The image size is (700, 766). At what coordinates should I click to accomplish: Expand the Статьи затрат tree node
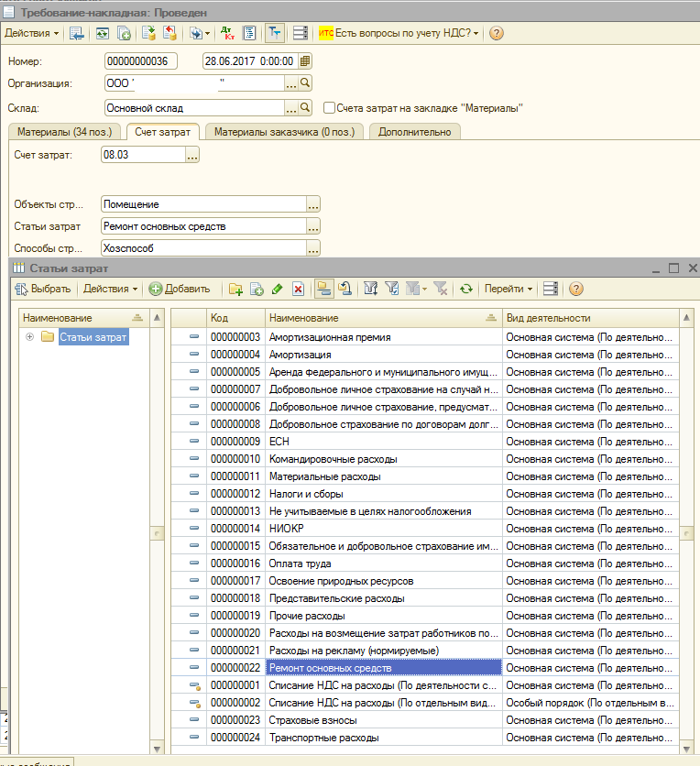pyautogui.click(x=30, y=337)
